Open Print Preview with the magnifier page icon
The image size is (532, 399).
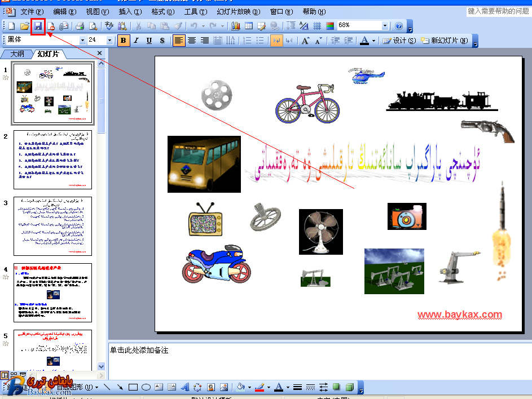point(93,26)
